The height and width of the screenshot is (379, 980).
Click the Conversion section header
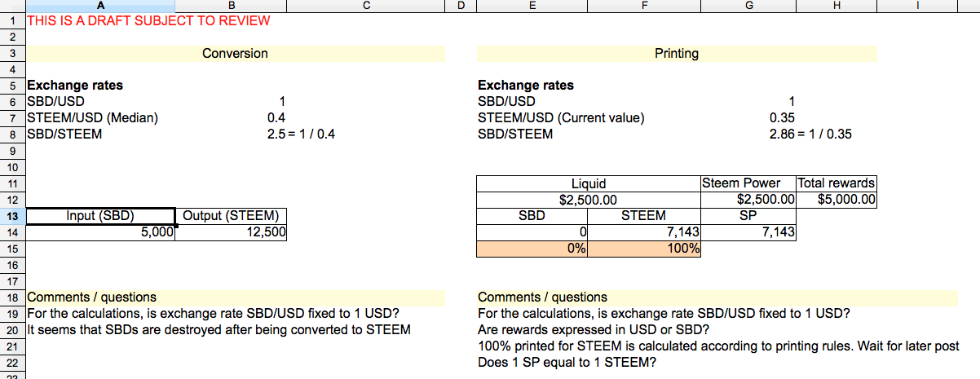click(235, 53)
